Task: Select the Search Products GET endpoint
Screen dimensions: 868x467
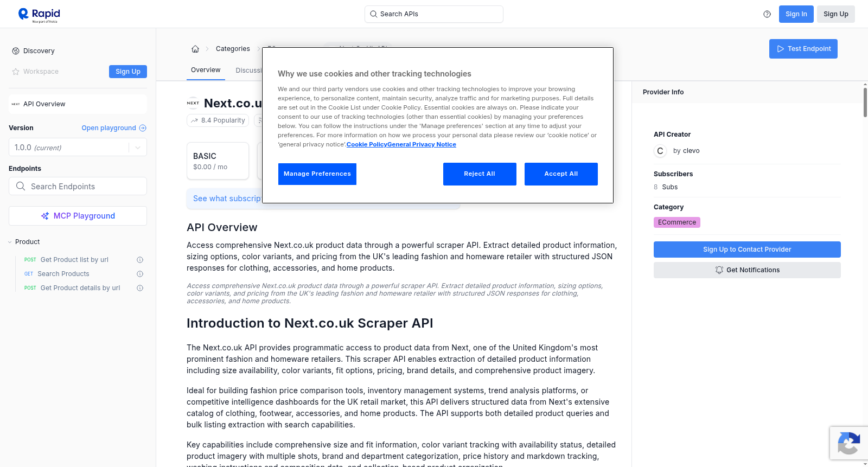Action: pyautogui.click(x=63, y=274)
